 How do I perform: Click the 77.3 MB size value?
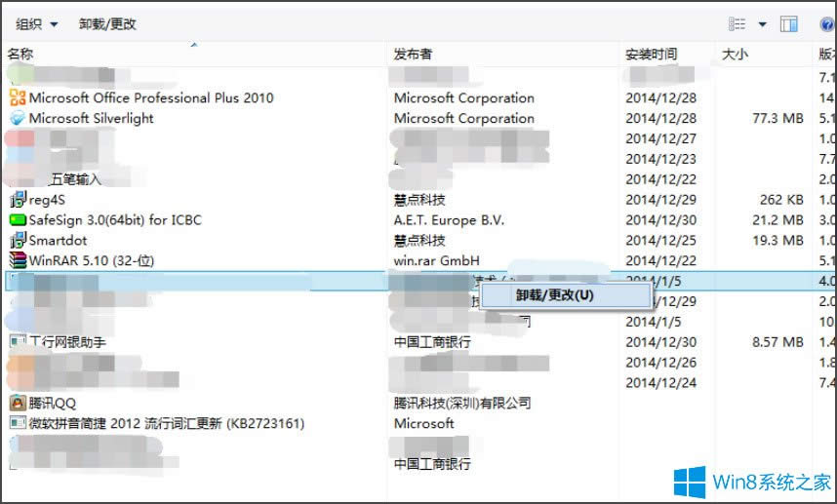tap(777, 118)
